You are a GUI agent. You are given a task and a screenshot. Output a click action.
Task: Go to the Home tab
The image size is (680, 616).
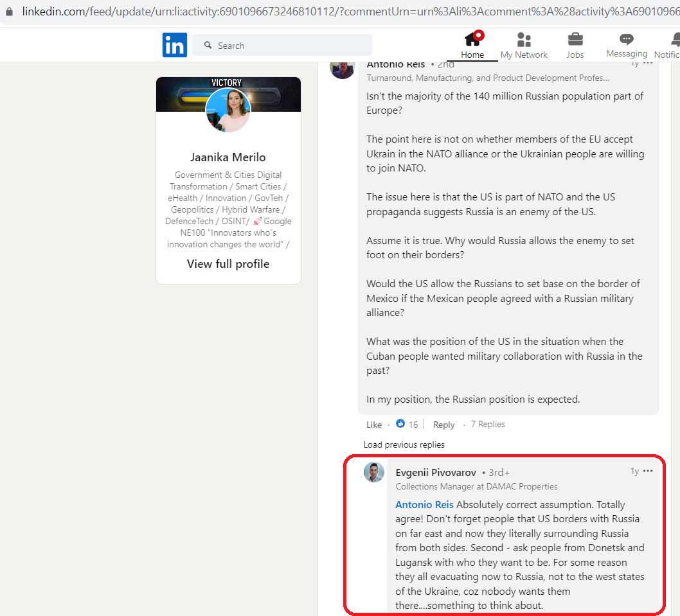(x=472, y=45)
